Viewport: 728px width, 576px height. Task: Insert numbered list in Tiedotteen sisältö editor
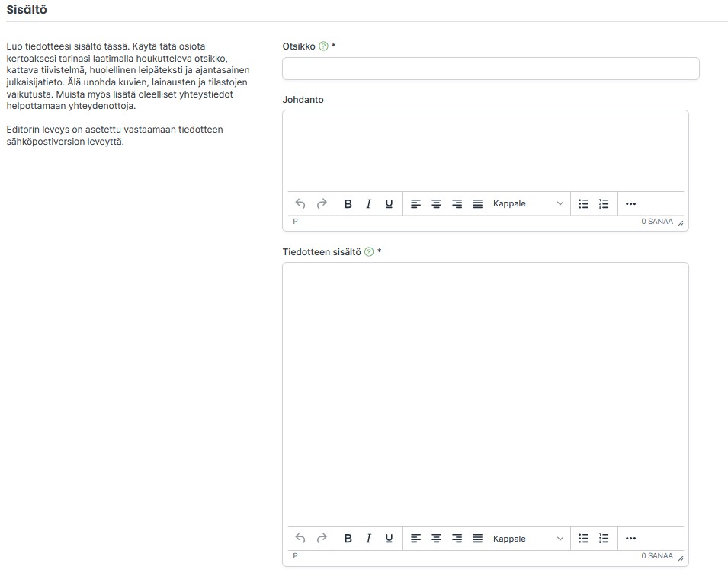pos(604,539)
